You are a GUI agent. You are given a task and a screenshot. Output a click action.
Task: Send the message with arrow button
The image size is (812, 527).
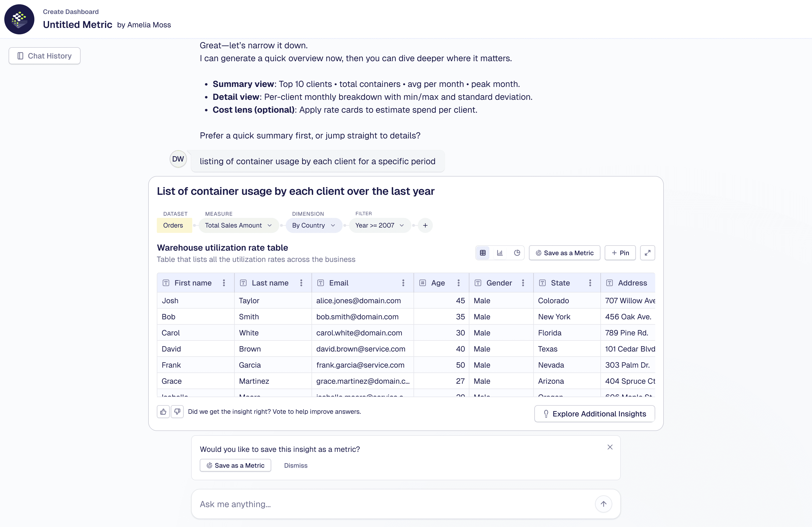click(x=604, y=504)
